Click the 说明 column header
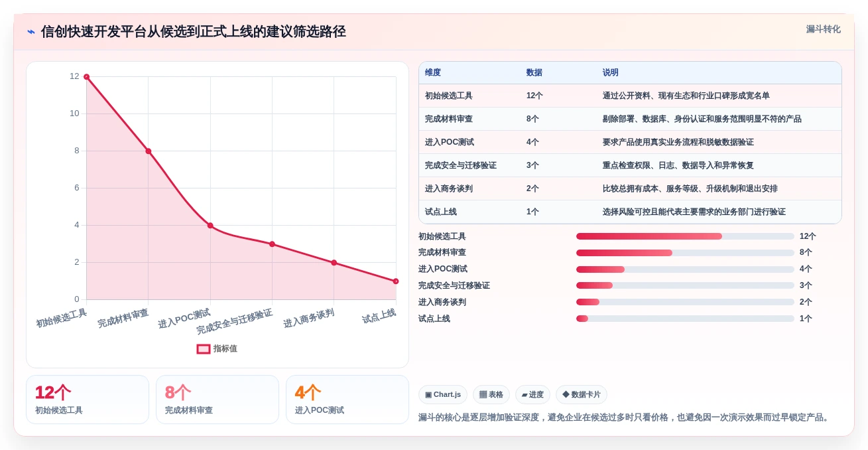This screenshot has width=868, height=450. 611,72
